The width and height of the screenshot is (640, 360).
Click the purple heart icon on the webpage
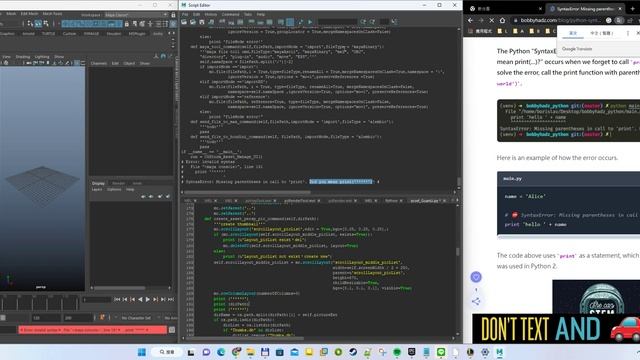click(x=476, y=277)
